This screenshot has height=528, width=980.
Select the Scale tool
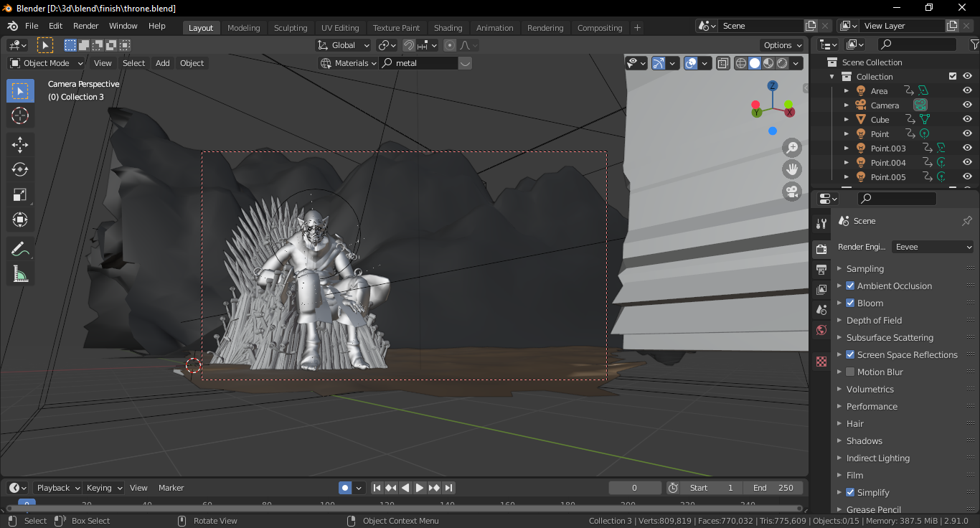(x=20, y=194)
